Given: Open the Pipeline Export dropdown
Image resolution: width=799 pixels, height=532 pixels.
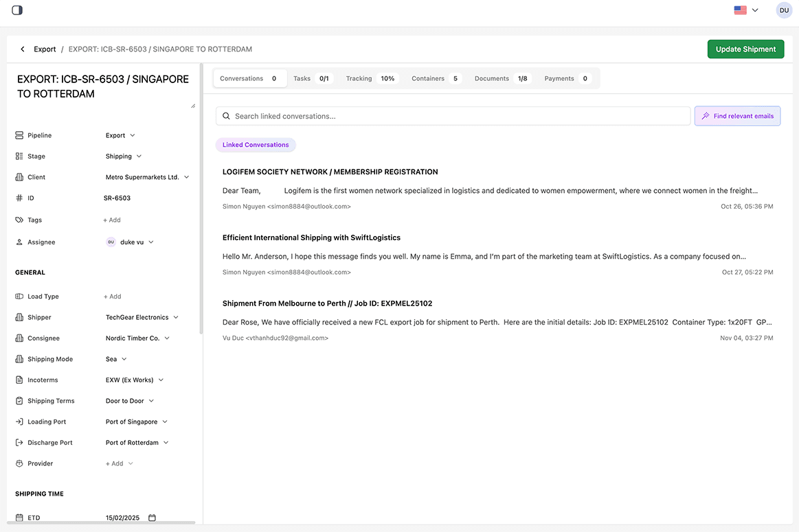Looking at the screenshot, I should click(120, 135).
